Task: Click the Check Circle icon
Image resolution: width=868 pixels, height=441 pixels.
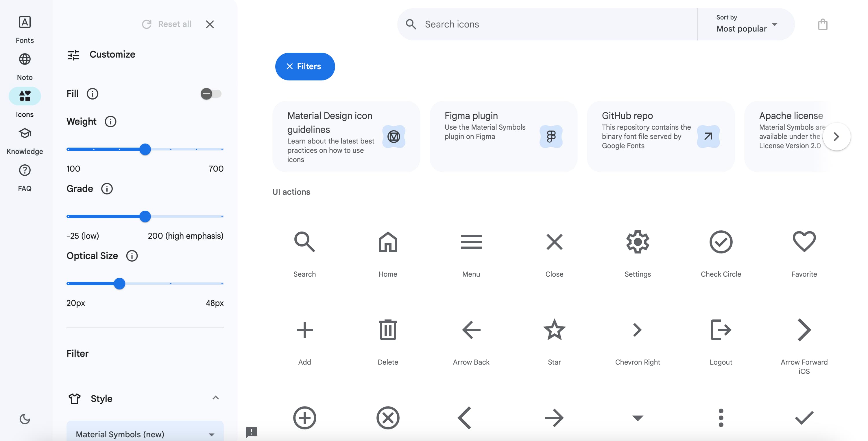Action: 721,242
